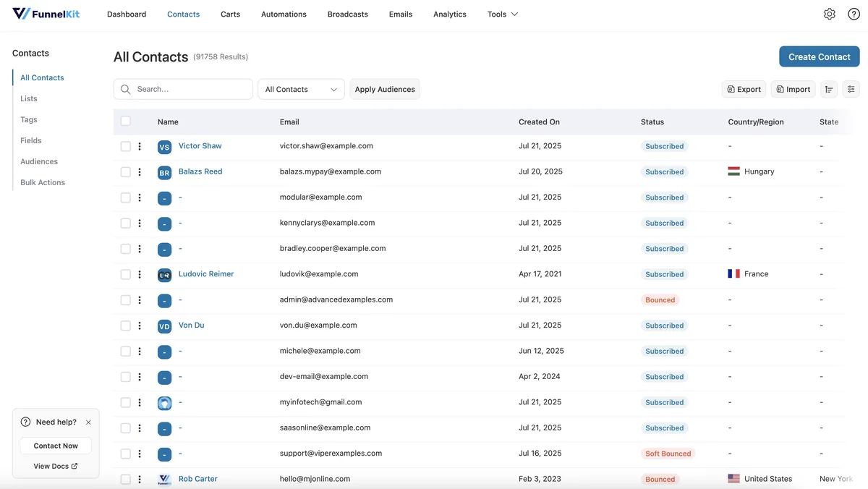The height and width of the screenshot is (489, 868).
Task: Open the help question mark icon
Action: (854, 14)
